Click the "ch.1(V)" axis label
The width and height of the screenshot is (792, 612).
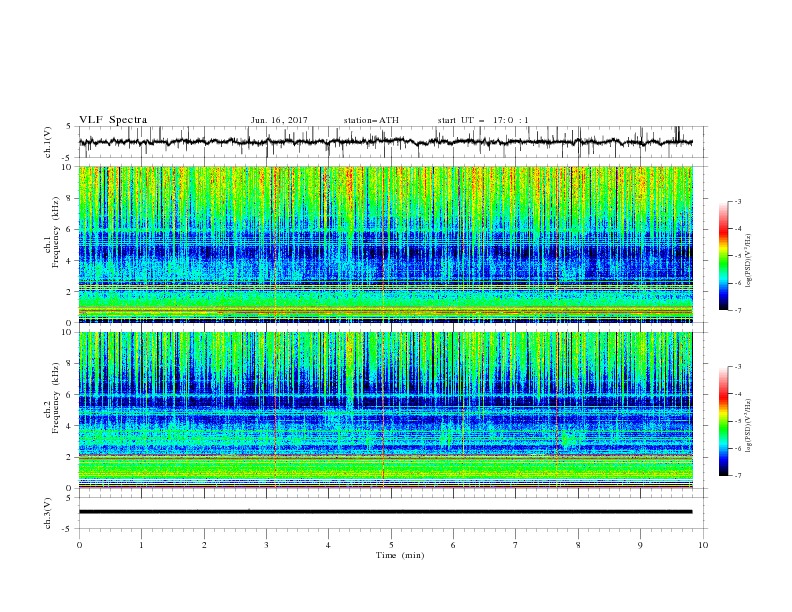(x=48, y=142)
